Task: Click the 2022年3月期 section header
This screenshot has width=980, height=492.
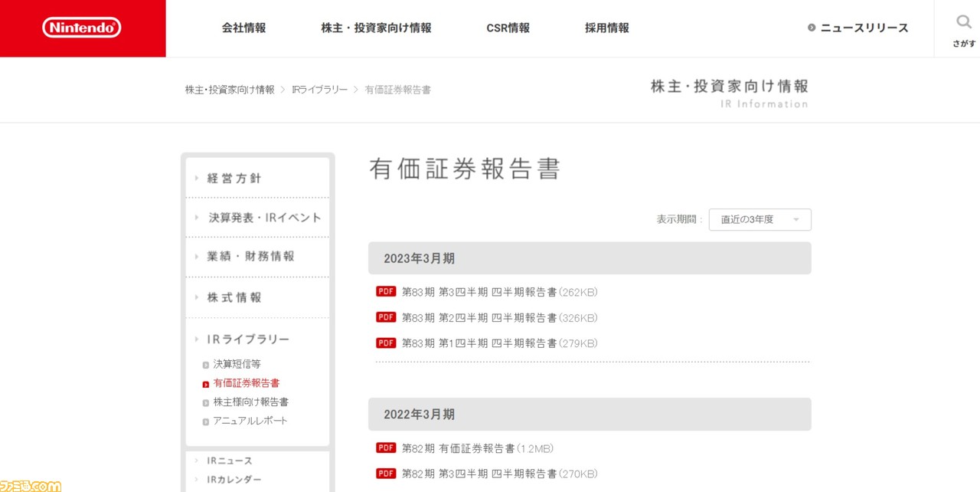Action: (590, 414)
